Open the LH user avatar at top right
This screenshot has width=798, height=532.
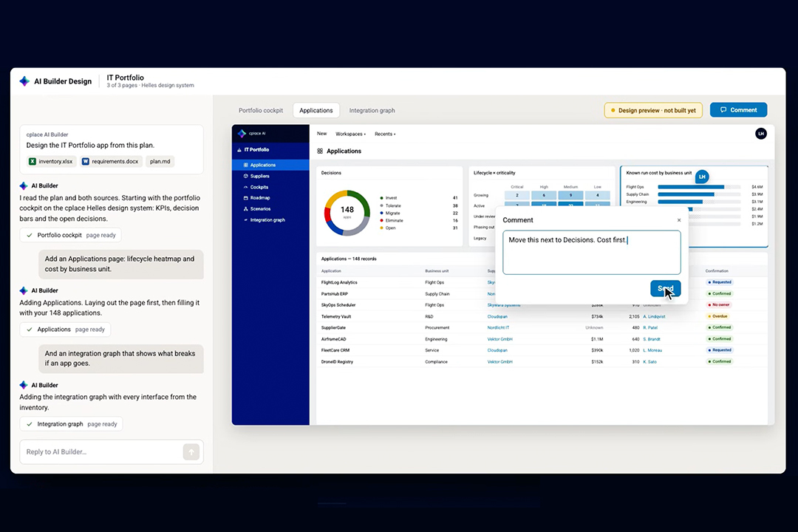coord(761,134)
